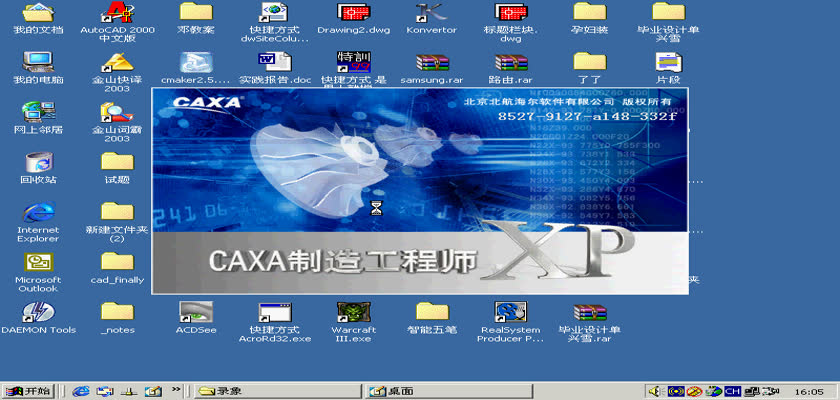The height and width of the screenshot is (400, 840).
Task: Select the _notes folder
Action: [117, 318]
